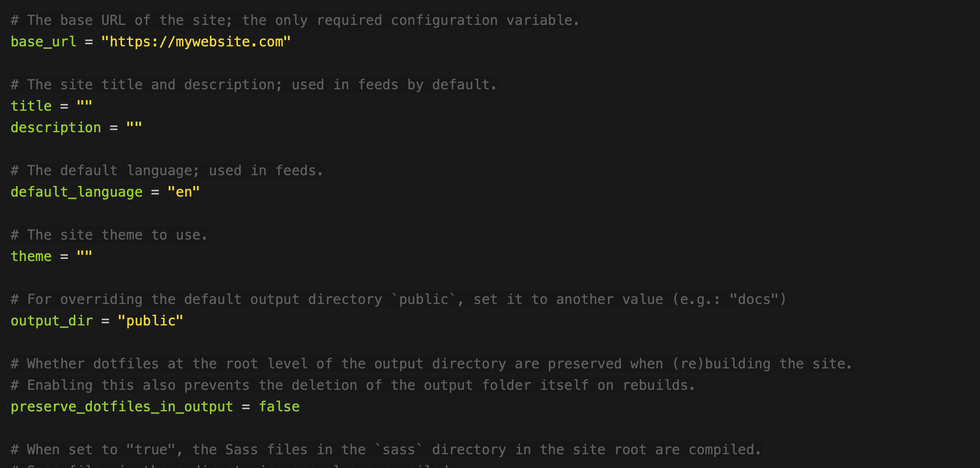Screen dimensions: 980x468
Task: Click the comment about default language
Action: (x=167, y=170)
